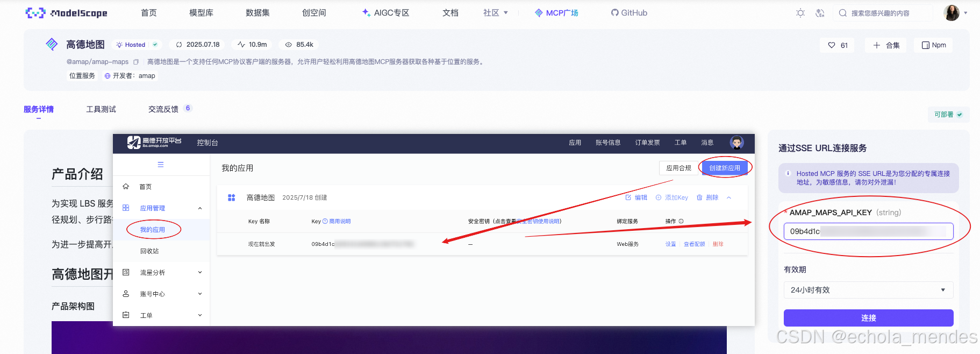
Task: Go to MCP广场
Action: click(556, 13)
